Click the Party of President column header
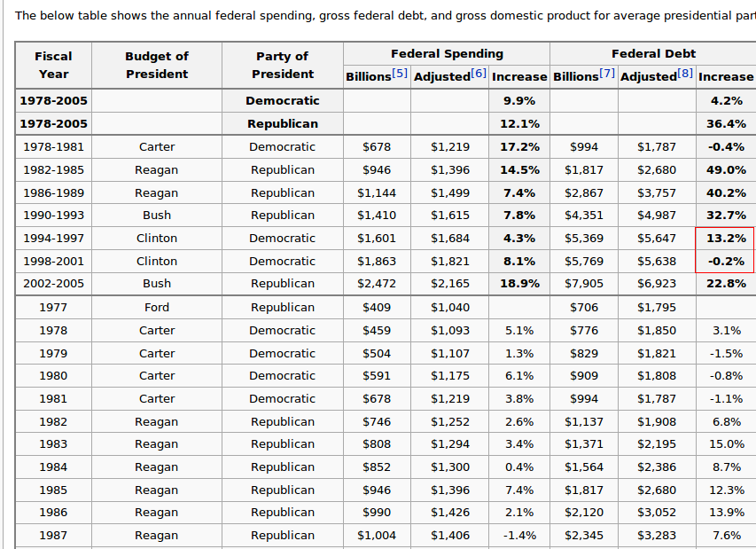This screenshot has width=756, height=549. pos(282,65)
